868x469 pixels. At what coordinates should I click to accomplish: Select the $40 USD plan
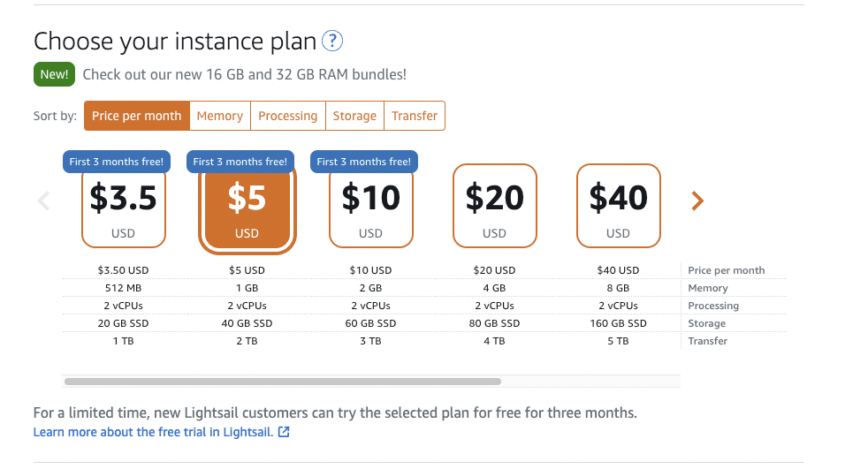[619, 206]
